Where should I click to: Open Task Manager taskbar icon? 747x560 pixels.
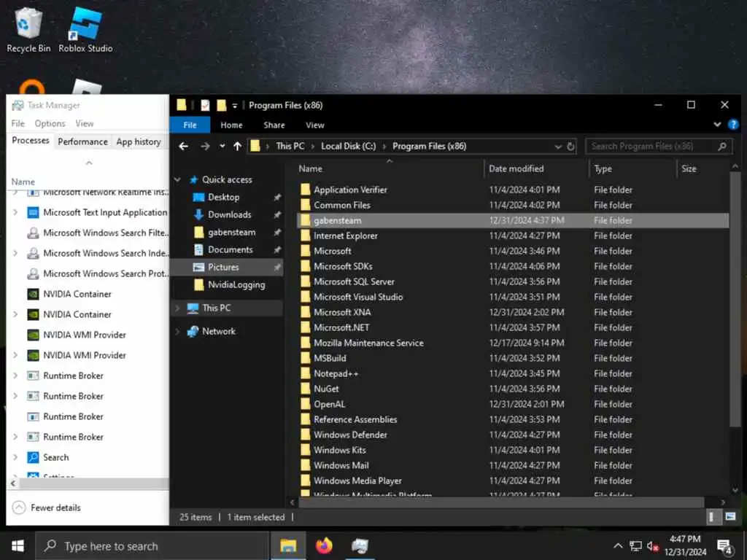click(360, 545)
